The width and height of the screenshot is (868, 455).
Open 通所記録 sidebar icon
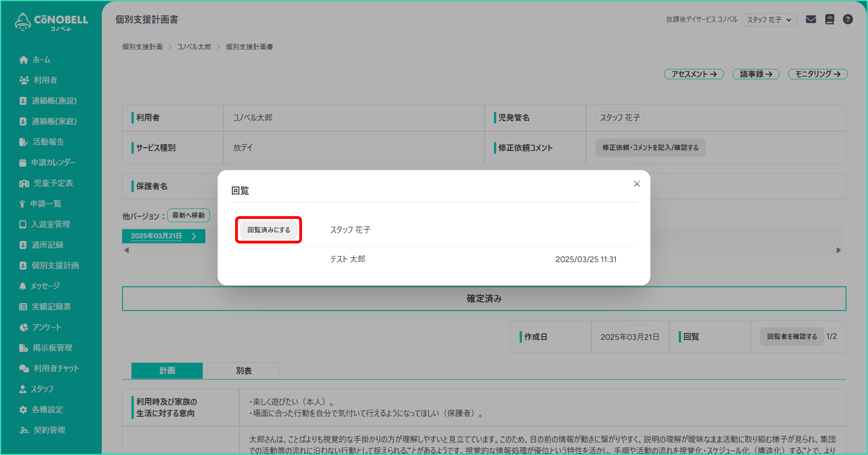coord(23,245)
